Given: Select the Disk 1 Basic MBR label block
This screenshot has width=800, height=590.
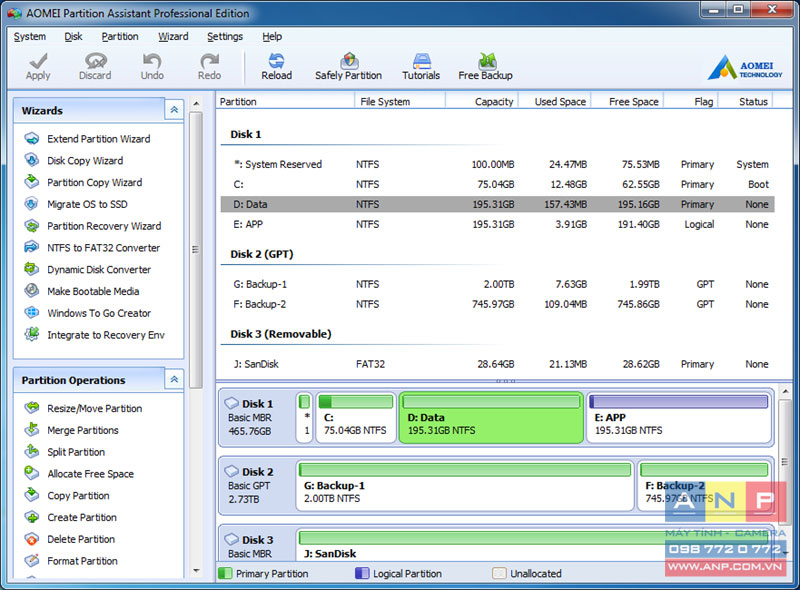Looking at the screenshot, I should 257,417.
